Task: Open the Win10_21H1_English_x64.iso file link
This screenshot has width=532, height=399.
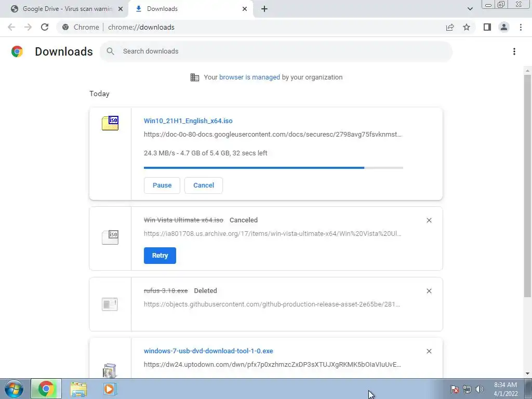Action: (x=188, y=121)
